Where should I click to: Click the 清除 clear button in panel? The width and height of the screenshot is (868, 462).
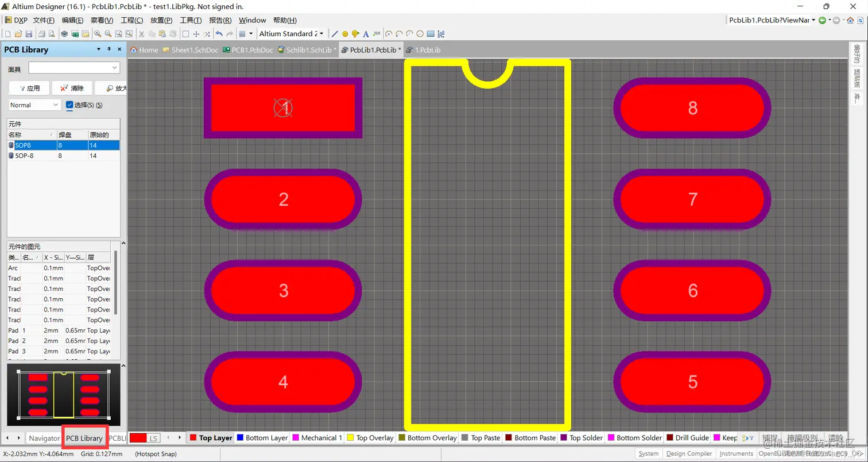[72, 88]
